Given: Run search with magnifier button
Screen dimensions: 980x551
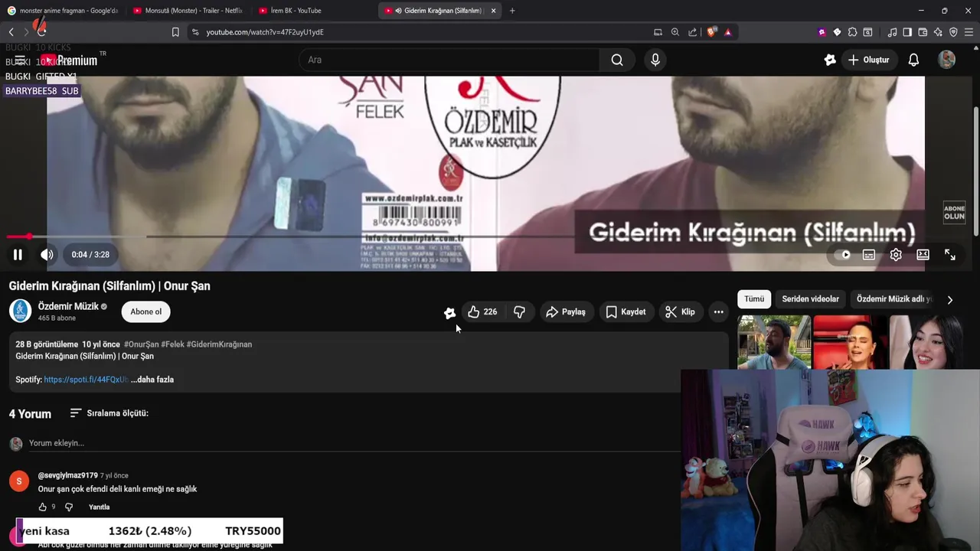Looking at the screenshot, I should 617,60.
